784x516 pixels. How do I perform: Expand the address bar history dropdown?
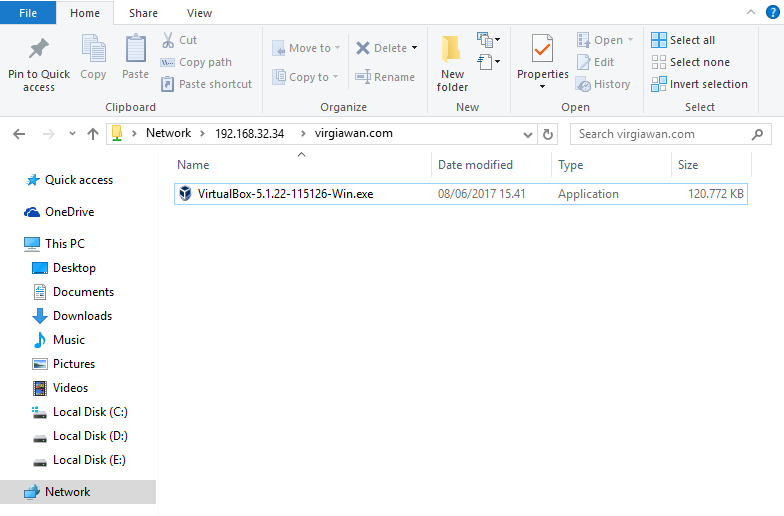pos(528,134)
